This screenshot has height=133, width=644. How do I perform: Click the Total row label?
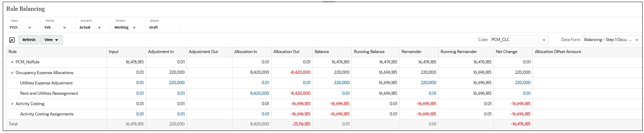coord(13,124)
